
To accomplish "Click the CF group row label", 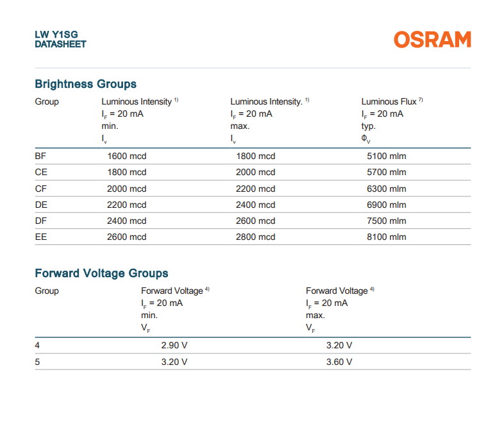I will pyautogui.click(x=41, y=189).
